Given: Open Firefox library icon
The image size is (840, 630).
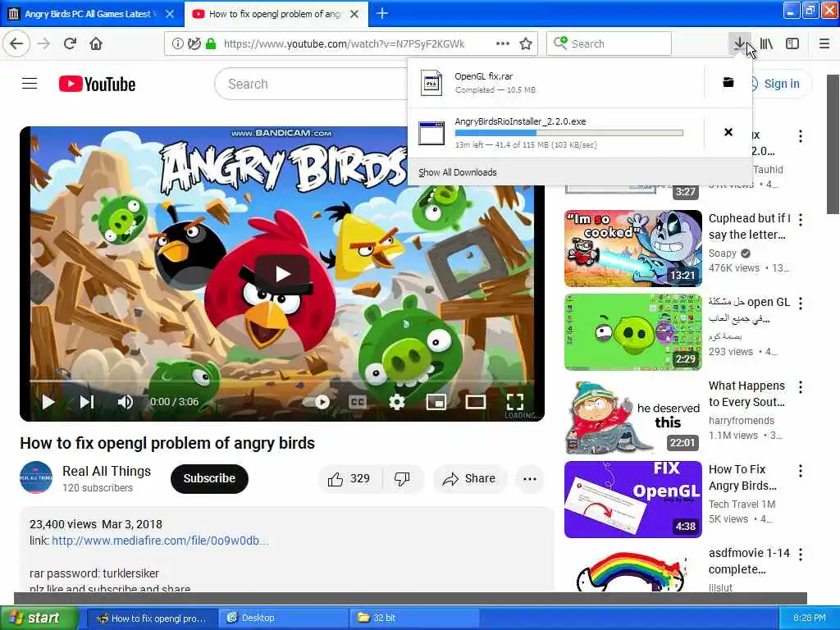Looking at the screenshot, I should (767, 43).
